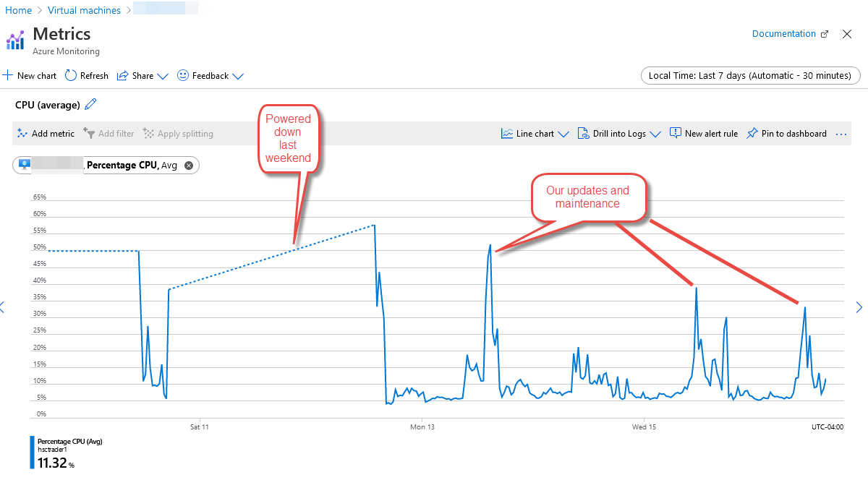Click the 50% y-axis label
This screenshot has width=868, height=480.
point(41,247)
